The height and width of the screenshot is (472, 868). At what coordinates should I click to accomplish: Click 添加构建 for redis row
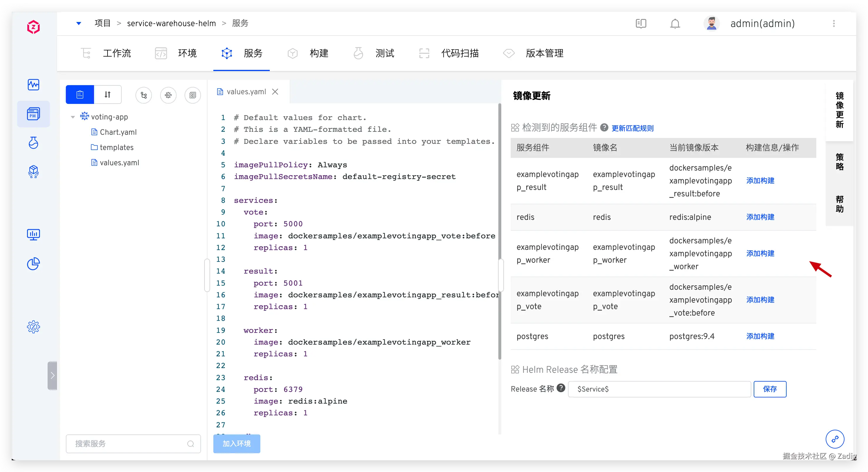(760, 217)
